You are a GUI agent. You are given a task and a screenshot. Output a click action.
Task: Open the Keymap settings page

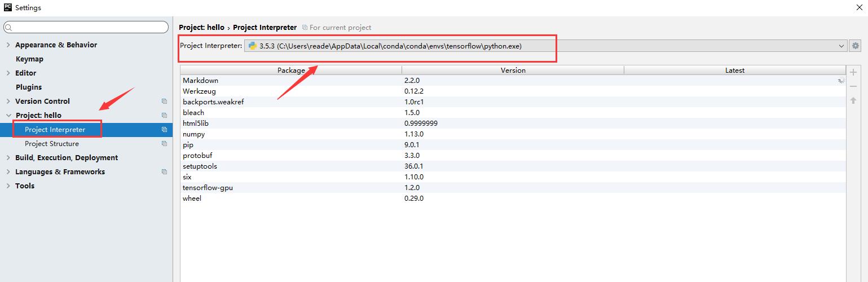[x=29, y=59]
